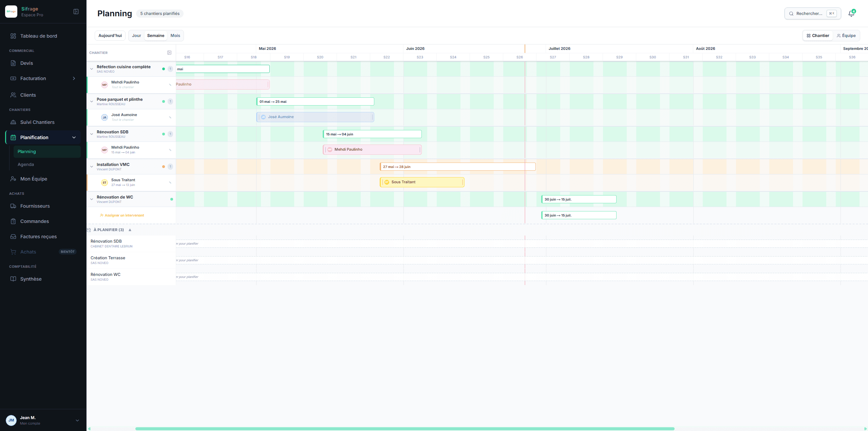Switch view to Équipe mode

pos(846,36)
